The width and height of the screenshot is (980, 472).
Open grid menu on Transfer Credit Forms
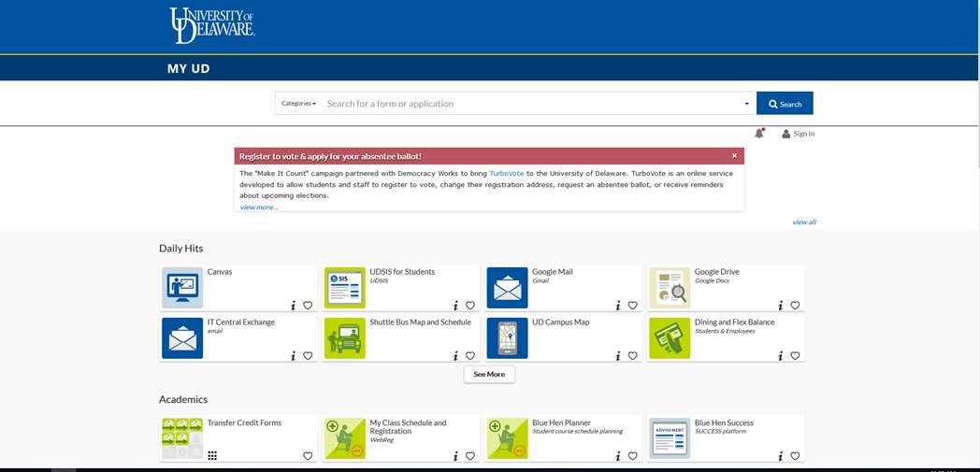(x=212, y=456)
